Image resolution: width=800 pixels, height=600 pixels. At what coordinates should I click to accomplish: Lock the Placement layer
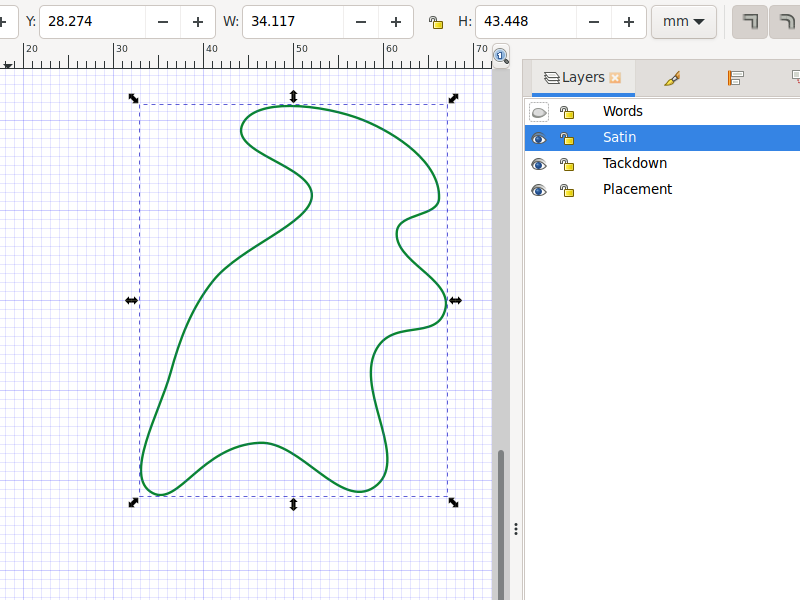tap(567, 190)
